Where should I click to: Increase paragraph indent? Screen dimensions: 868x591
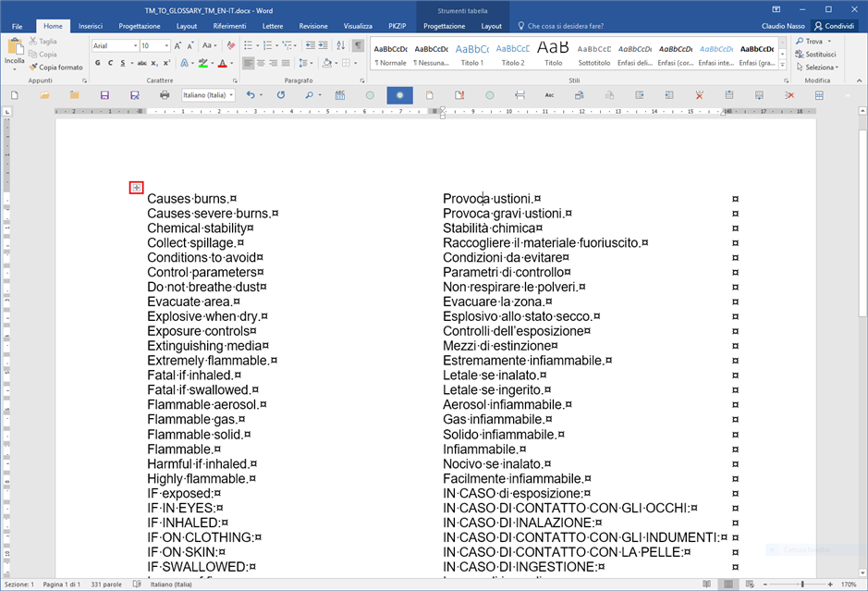point(324,45)
